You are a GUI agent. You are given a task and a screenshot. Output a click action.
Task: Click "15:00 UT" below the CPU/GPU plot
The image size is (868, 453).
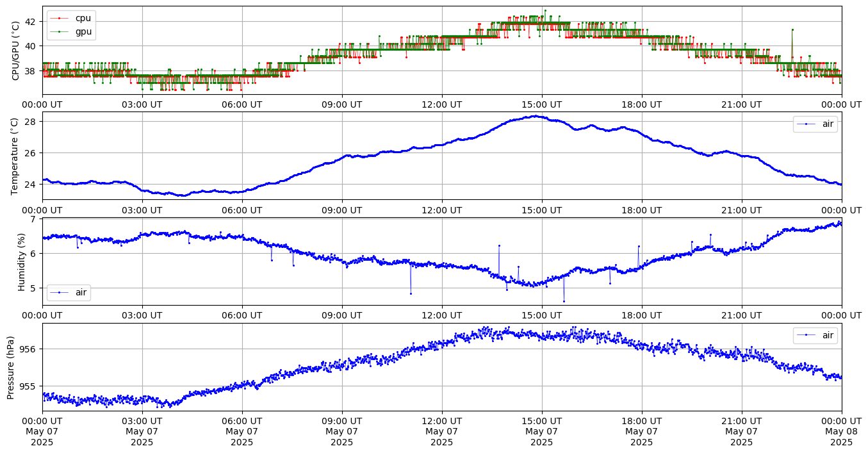pos(542,104)
